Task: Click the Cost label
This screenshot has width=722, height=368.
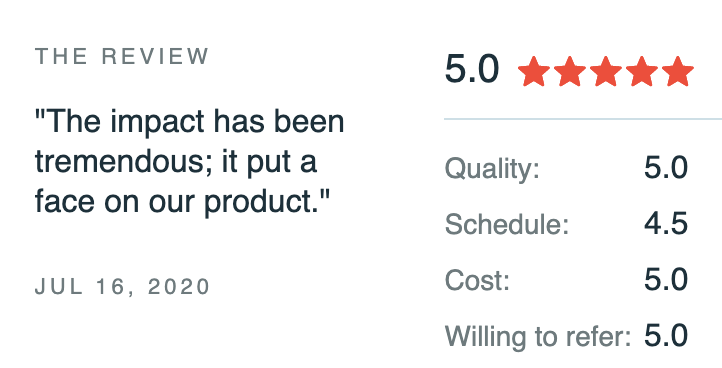Action: point(477,280)
